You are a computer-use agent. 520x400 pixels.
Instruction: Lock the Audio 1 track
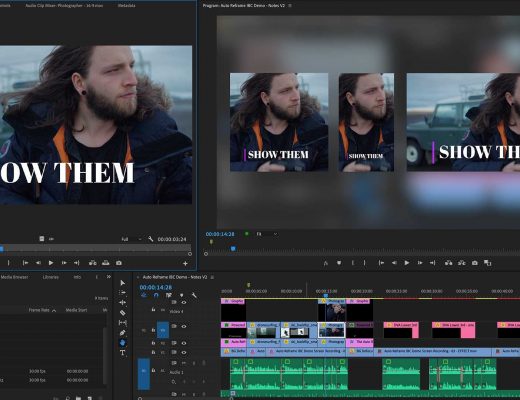153,370
